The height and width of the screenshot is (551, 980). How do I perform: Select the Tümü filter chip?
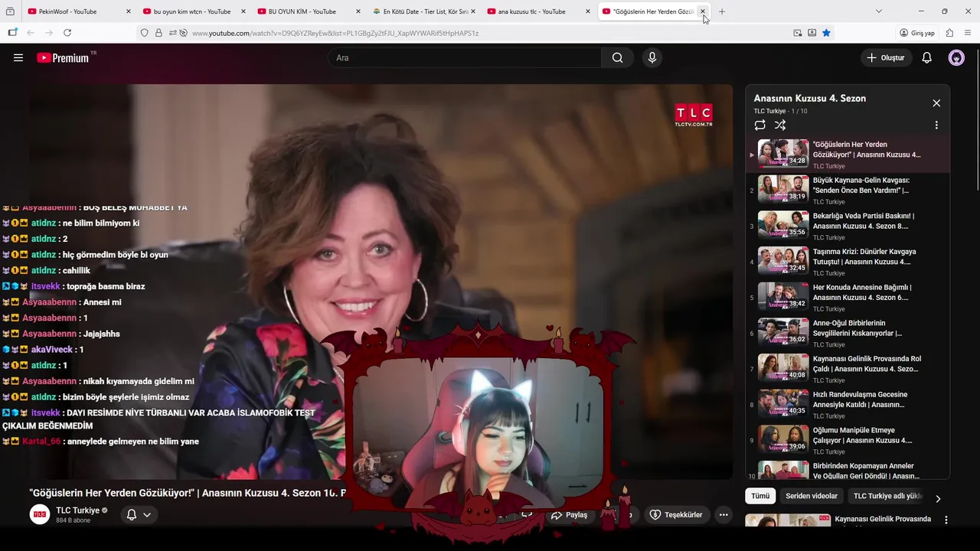(760, 496)
